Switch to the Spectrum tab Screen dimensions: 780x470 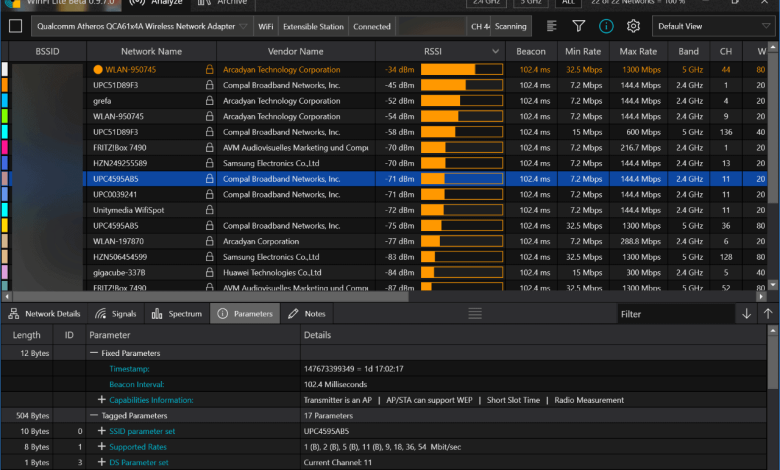pos(177,314)
